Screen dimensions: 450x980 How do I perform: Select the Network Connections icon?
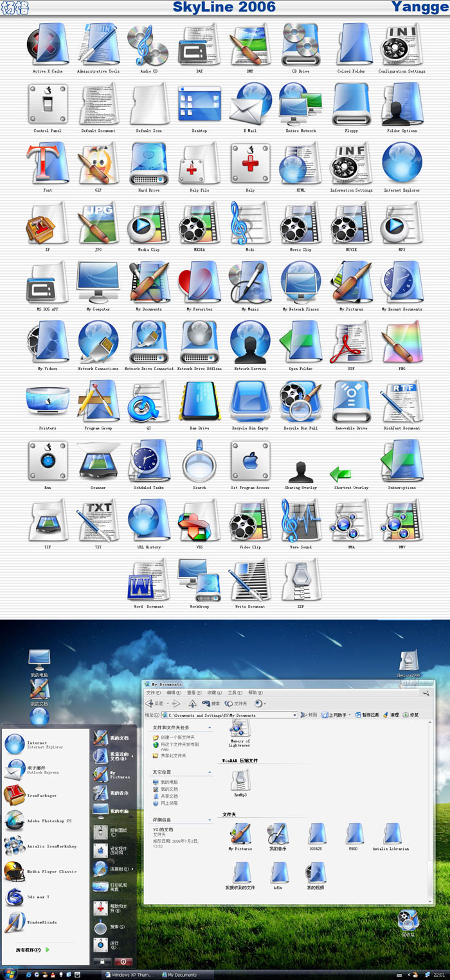[98, 342]
